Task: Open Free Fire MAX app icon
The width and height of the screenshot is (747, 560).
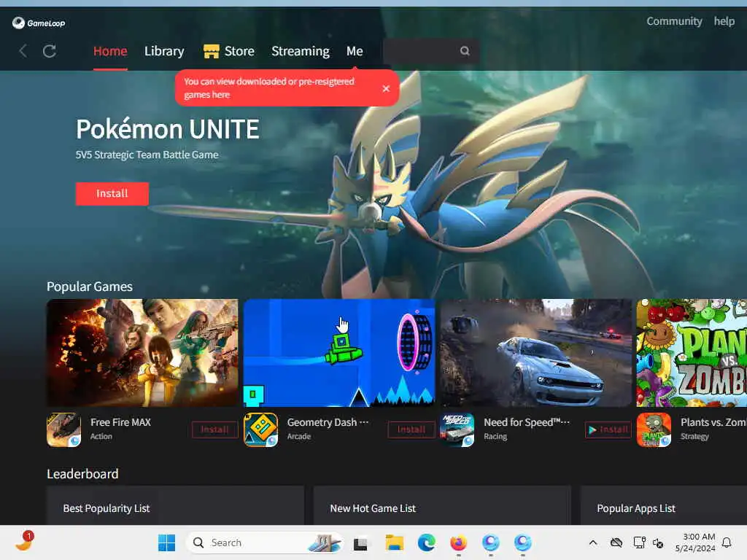Action: click(x=64, y=429)
